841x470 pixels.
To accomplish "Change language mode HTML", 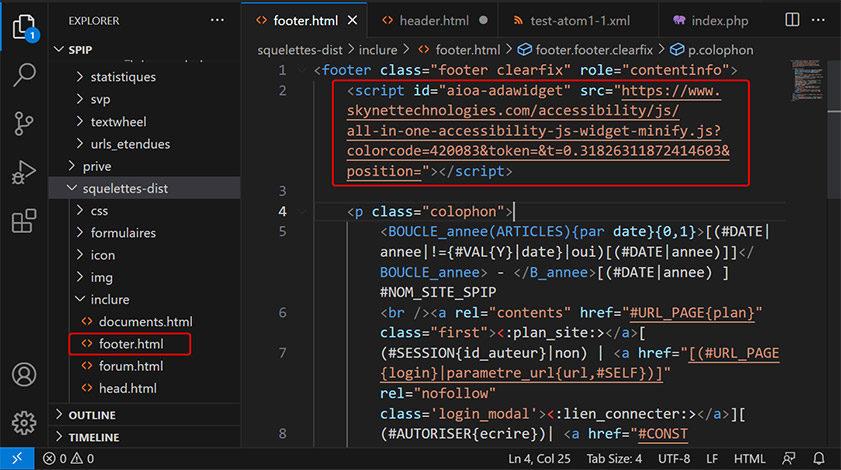I will [x=749, y=459].
